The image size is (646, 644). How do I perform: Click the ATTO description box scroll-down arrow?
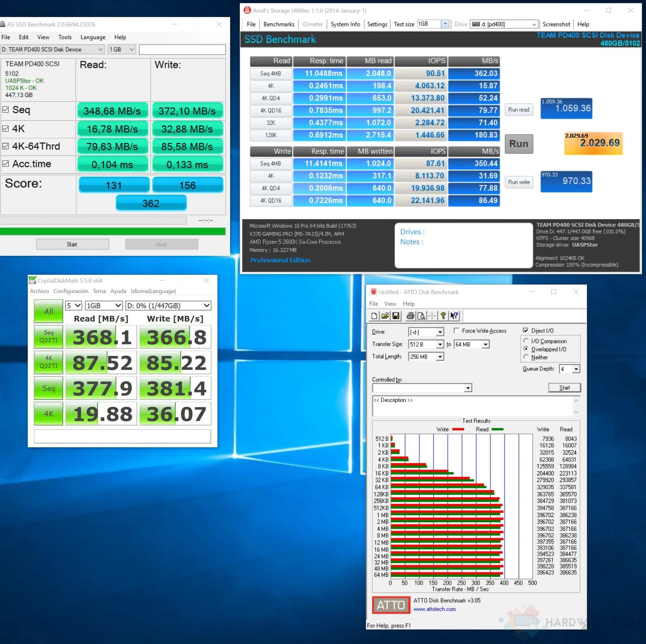point(576,412)
